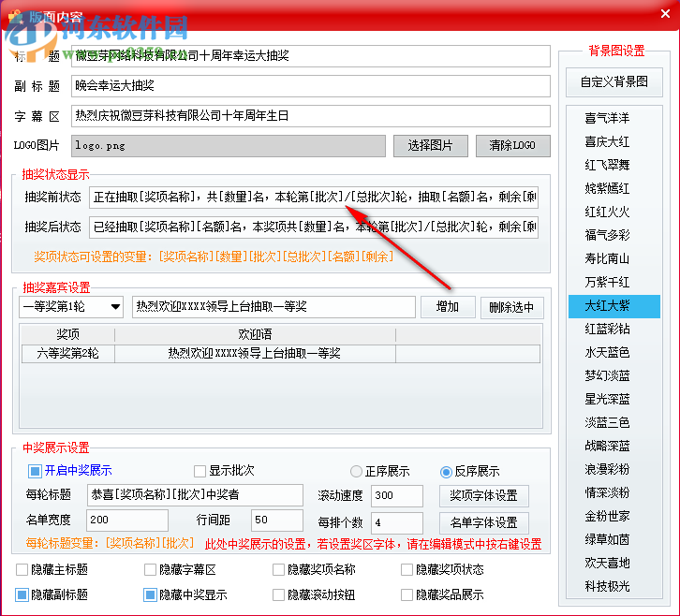680x616 pixels.
Task: Select the 星光深蓝 background
Action: pos(614,399)
